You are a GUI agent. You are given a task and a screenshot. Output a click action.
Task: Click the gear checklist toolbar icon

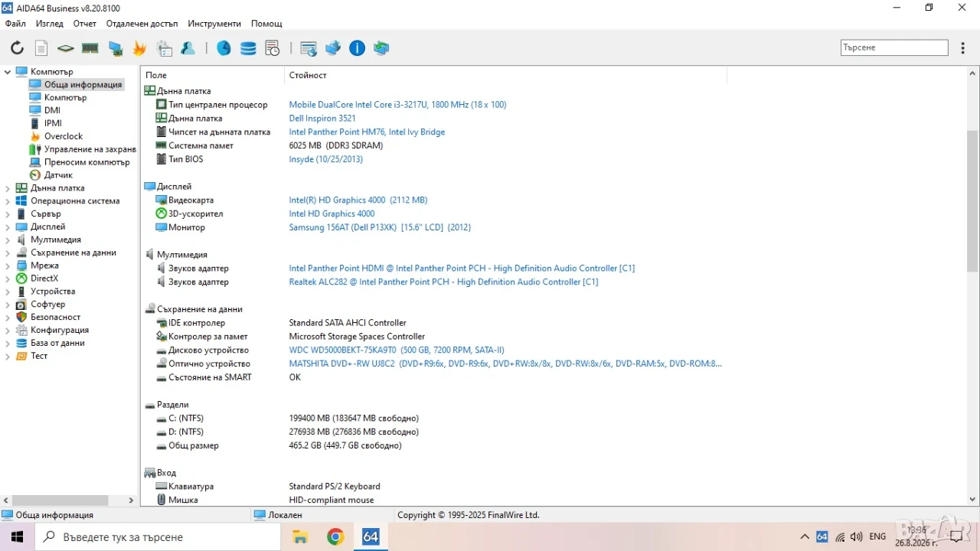(165, 48)
